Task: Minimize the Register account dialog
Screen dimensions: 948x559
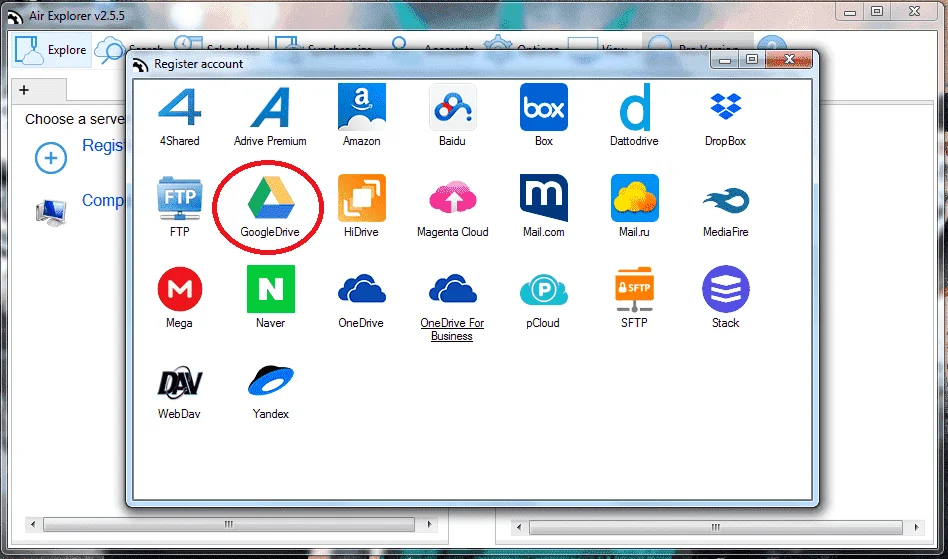Action: point(726,59)
